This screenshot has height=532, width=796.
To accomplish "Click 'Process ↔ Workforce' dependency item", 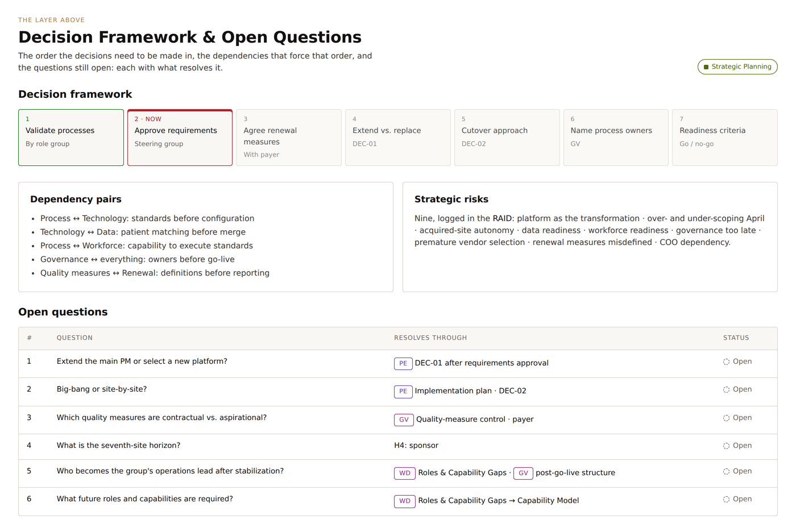I will pos(147,246).
